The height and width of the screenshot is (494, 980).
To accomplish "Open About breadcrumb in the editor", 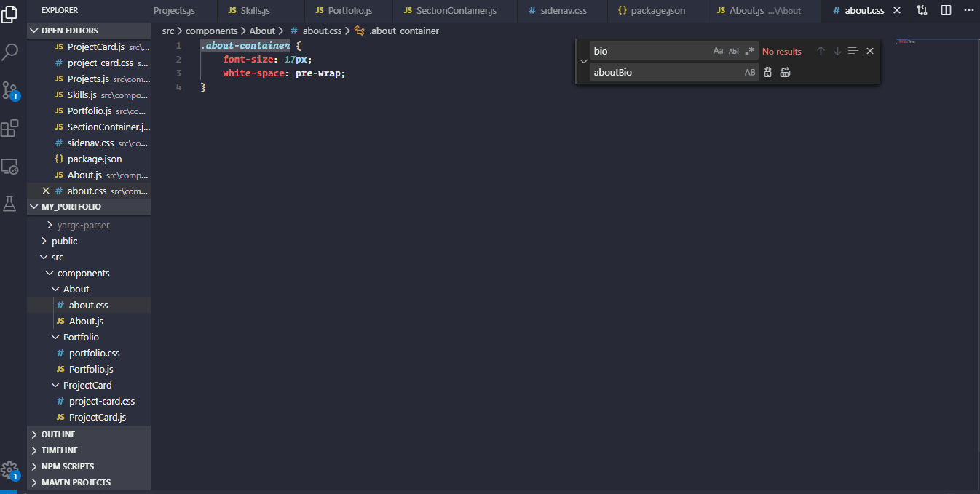I will coord(262,31).
